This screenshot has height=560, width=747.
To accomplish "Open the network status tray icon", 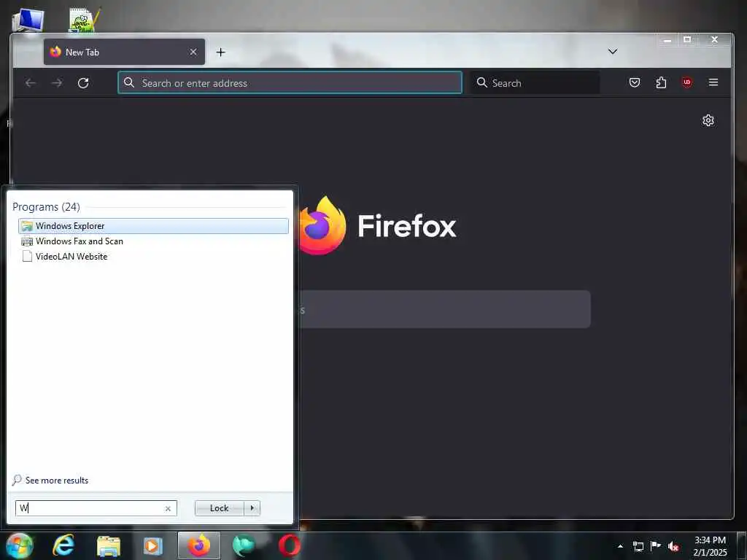I will pyautogui.click(x=638, y=546).
